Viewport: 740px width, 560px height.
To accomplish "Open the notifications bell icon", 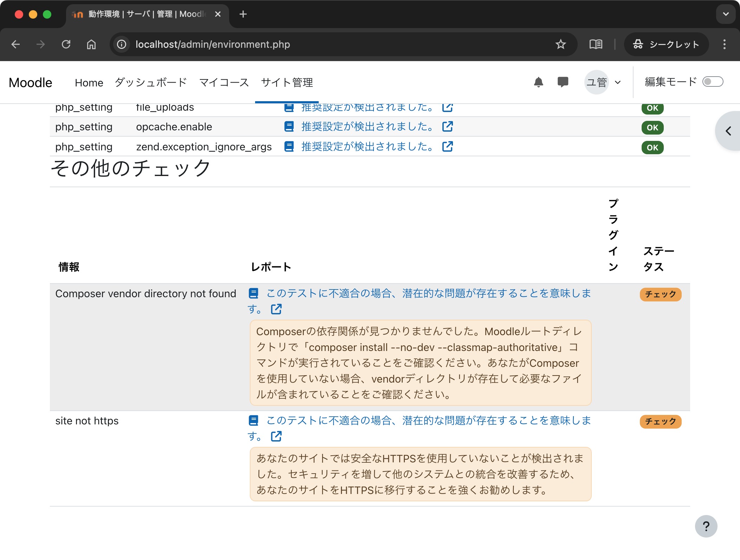I will pyautogui.click(x=538, y=83).
